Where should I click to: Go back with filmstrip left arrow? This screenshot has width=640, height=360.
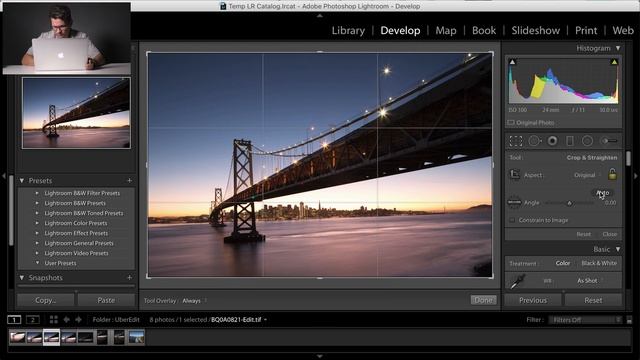tap(67, 320)
